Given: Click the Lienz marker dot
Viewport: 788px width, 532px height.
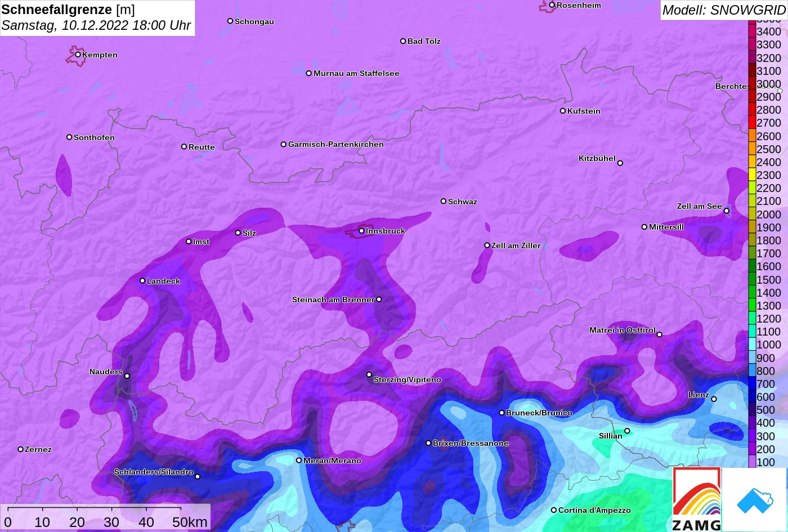Looking at the screenshot, I should (714, 399).
